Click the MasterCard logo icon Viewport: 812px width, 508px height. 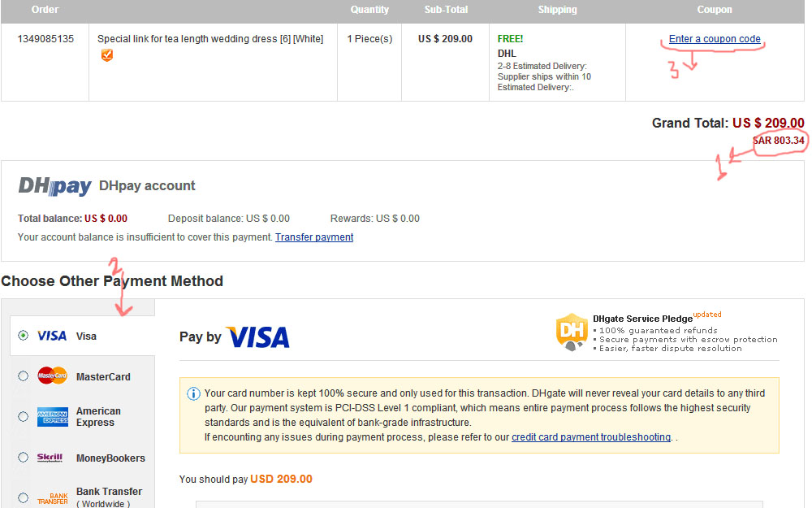pyautogui.click(x=52, y=376)
